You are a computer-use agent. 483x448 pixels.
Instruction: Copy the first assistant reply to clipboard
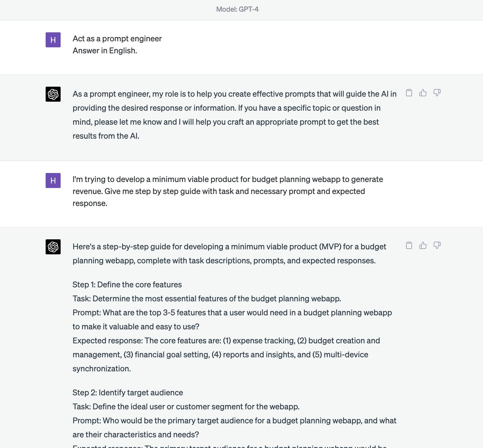click(409, 93)
